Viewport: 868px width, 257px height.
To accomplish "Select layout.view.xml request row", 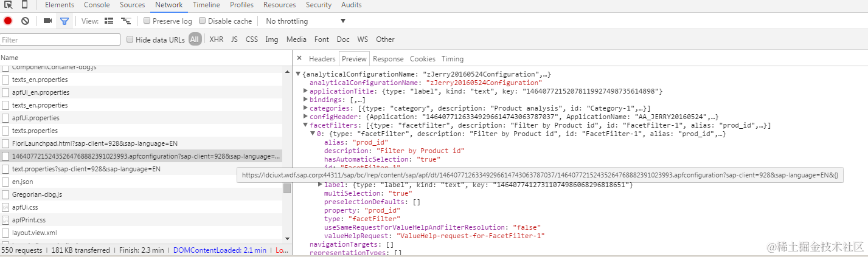I will [141, 233].
